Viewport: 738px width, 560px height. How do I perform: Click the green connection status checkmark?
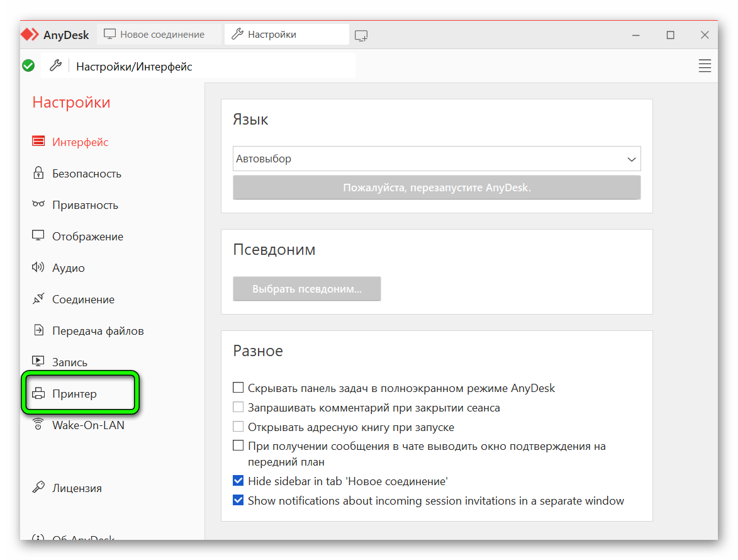point(28,66)
